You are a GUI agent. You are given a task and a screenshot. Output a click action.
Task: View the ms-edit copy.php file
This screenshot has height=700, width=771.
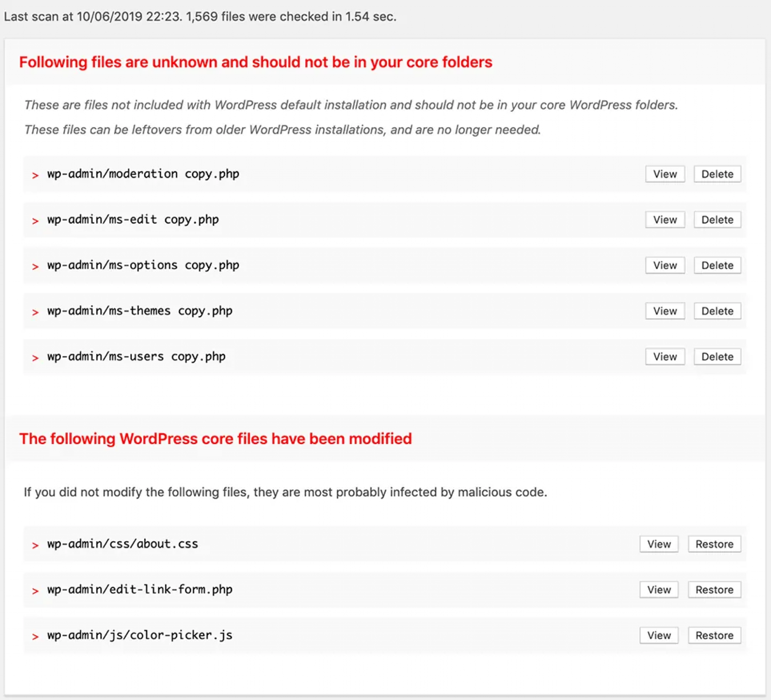click(665, 219)
